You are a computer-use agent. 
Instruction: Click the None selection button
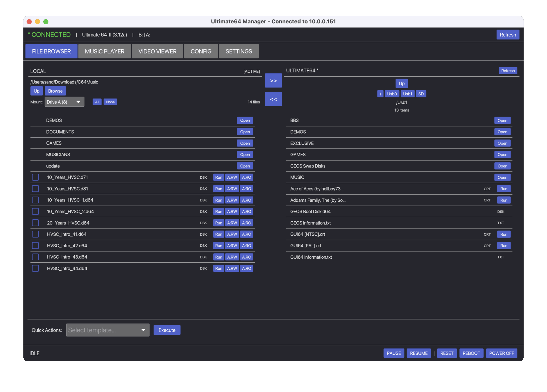click(x=110, y=102)
